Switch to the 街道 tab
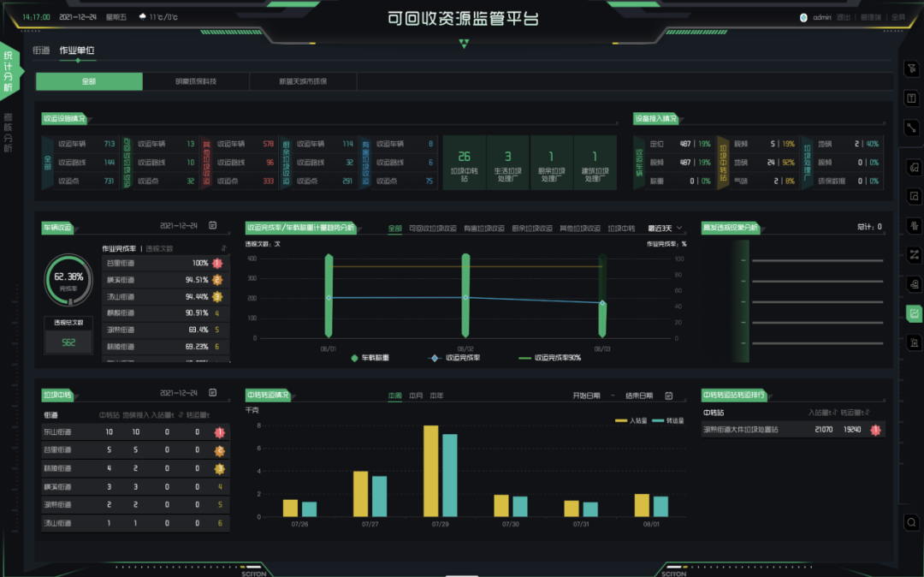The width and height of the screenshot is (924, 577). click(x=41, y=51)
